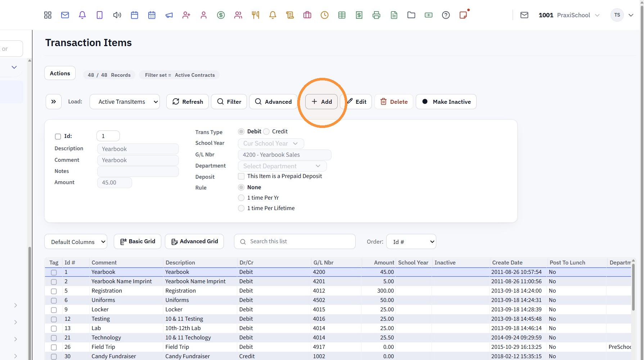Open the green document icon

[x=394, y=15]
